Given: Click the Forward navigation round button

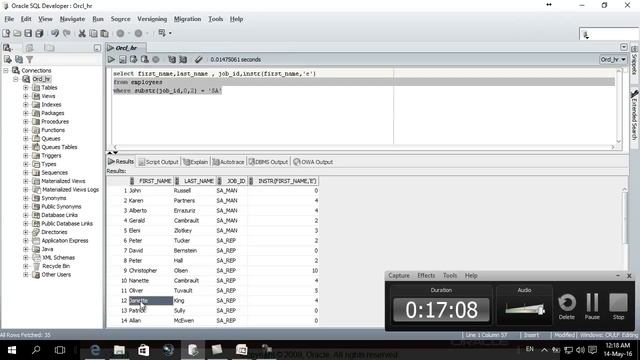Looking at the screenshot, I should click(x=138, y=33).
